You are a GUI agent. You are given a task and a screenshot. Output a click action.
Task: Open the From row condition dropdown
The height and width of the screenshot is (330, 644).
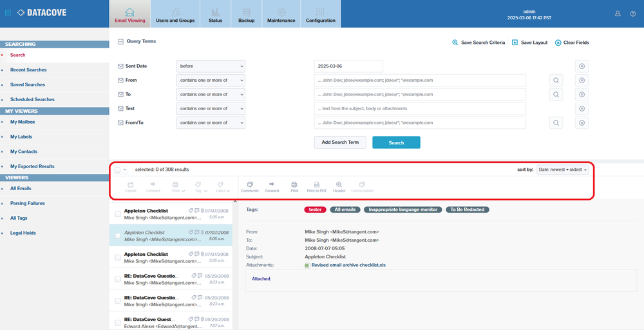click(211, 80)
